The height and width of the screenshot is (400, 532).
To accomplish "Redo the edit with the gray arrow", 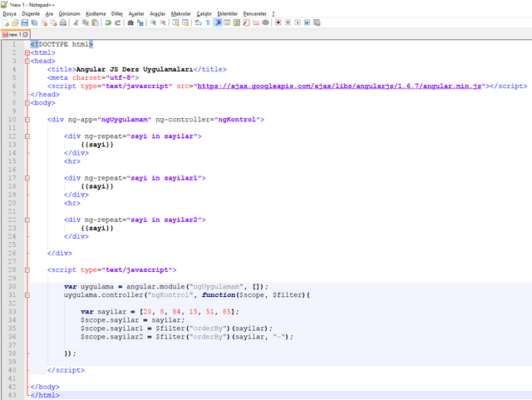I will 118,22.
